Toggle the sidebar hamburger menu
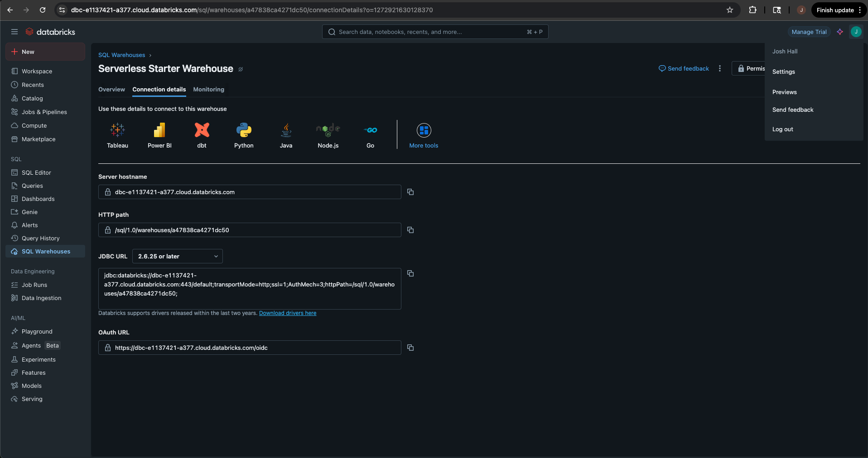The height and width of the screenshot is (458, 868). [14, 32]
